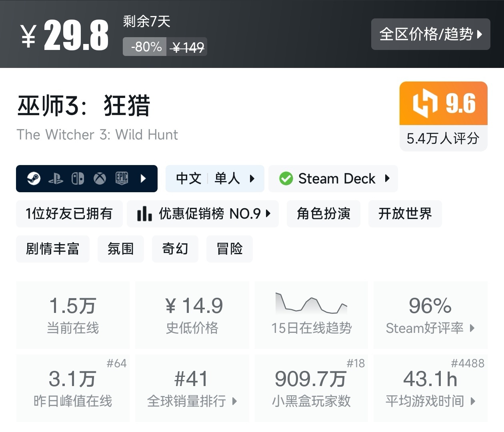Select the 氛围 tag
The height and width of the screenshot is (432, 504).
121,249
